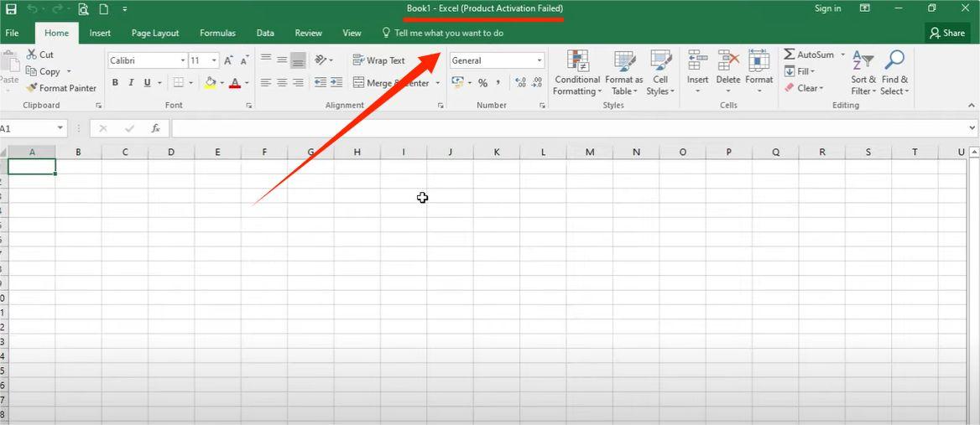
Task: Open the Fill Color dropdown arrow
Action: point(222,82)
